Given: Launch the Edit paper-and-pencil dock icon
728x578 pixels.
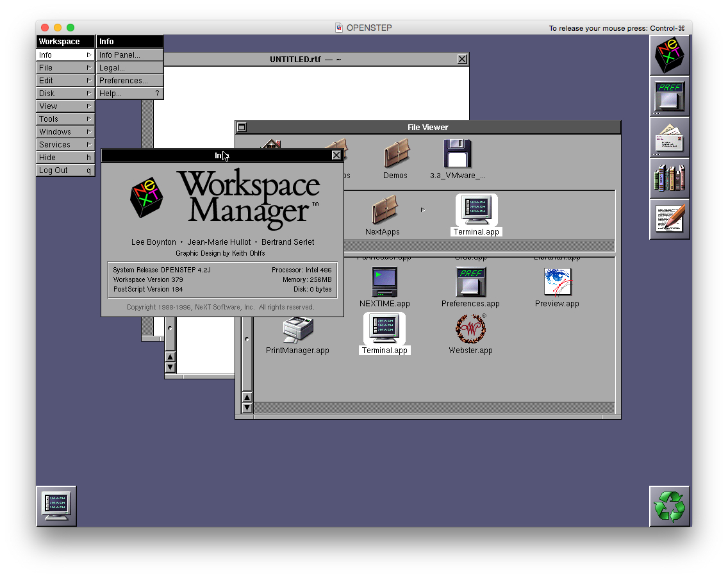Looking at the screenshot, I should pos(670,219).
